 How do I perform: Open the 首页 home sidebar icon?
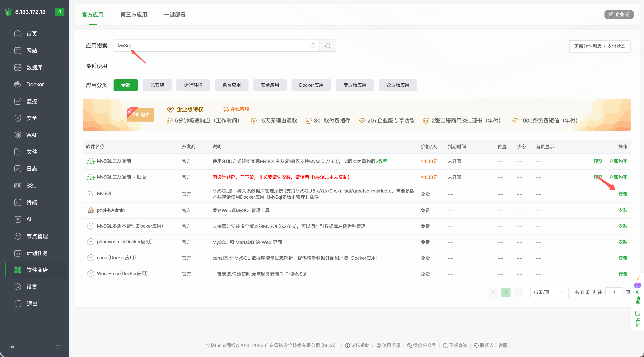coord(18,34)
